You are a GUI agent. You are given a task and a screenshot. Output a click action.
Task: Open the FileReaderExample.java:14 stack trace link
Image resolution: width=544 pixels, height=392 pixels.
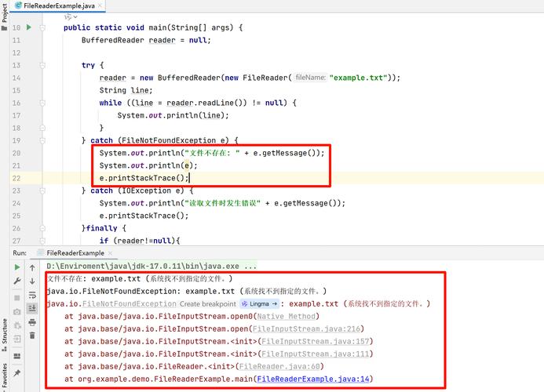click(x=313, y=379)
